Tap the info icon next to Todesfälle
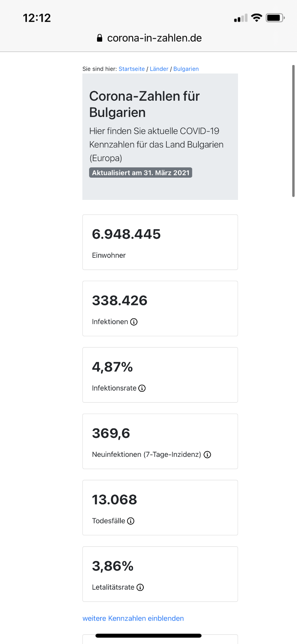 (x=131, y=521)
